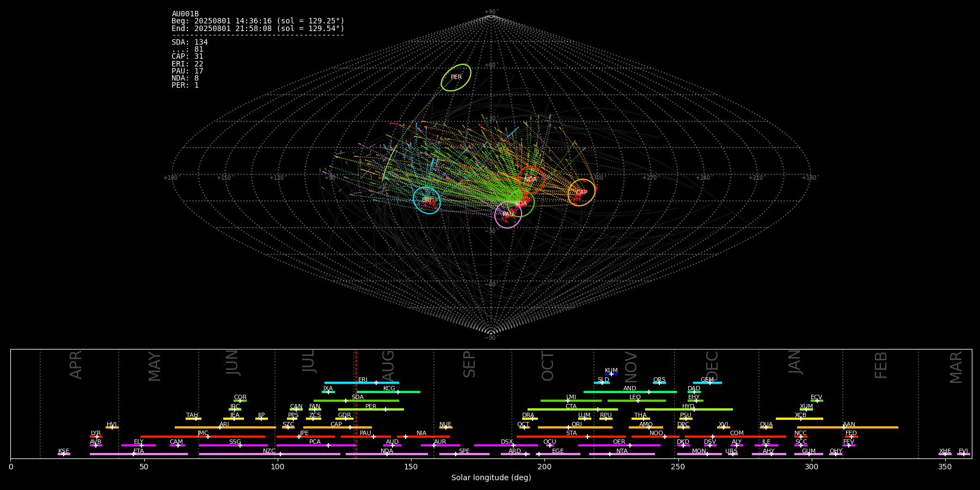Click the JMC shower label in timeline
This screenshot has width=980, height=490.
click(203, 433)
